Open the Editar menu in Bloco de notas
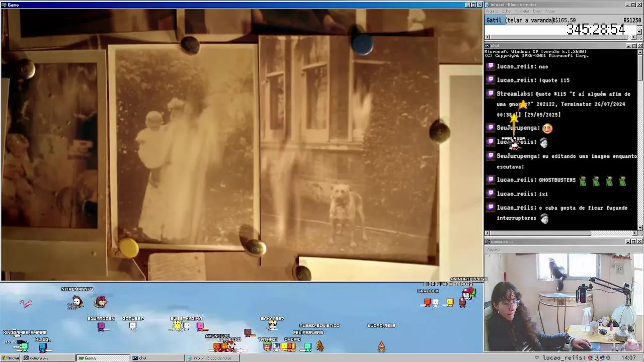644x362 pixels. 507,11
